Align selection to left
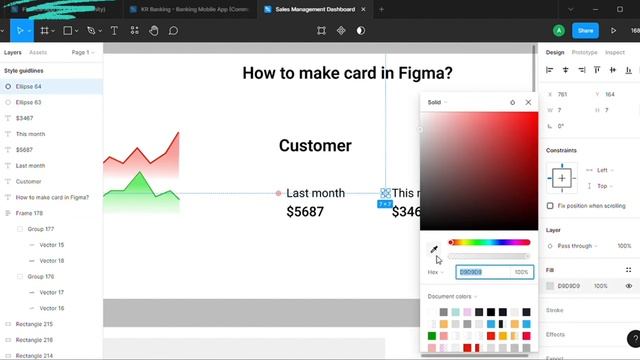Screen dimensions: 640x360 coord(549,70)
